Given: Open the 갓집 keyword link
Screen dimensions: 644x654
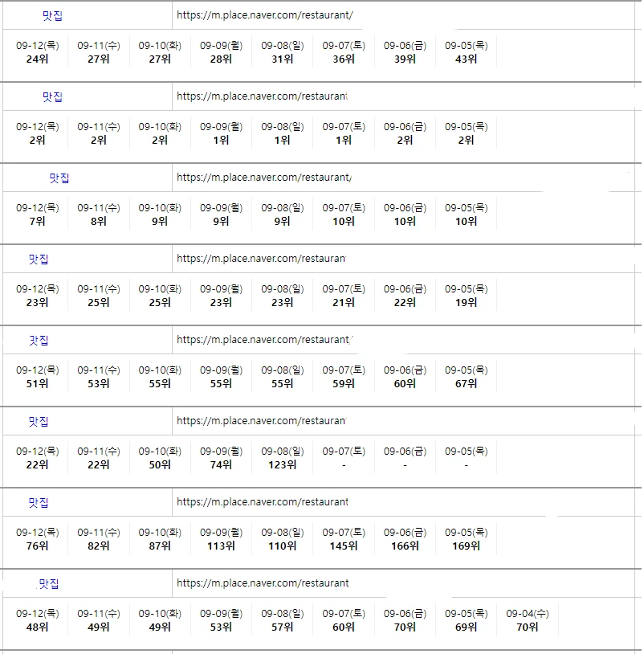Looking at the screenshot, I should 39,341.
